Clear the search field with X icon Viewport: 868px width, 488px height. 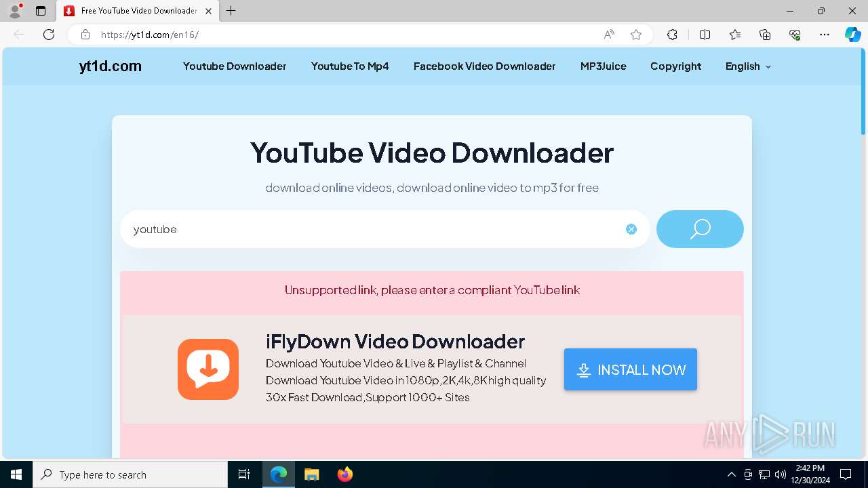click(x=631, y=229)
